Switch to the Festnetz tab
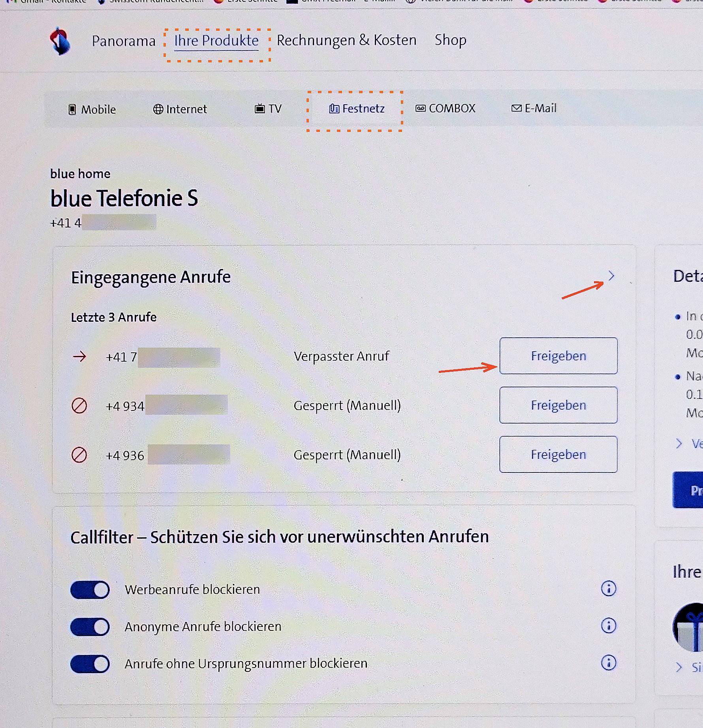The width and height of the screenshot is (703, 728). 357,109
